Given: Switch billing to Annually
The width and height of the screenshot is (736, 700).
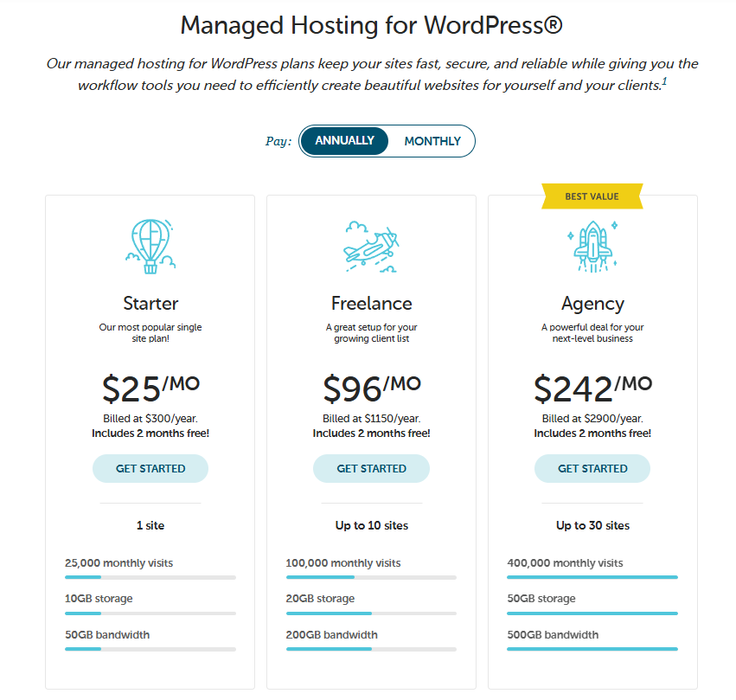Looking at the screenshot, I should click(344, 140).
